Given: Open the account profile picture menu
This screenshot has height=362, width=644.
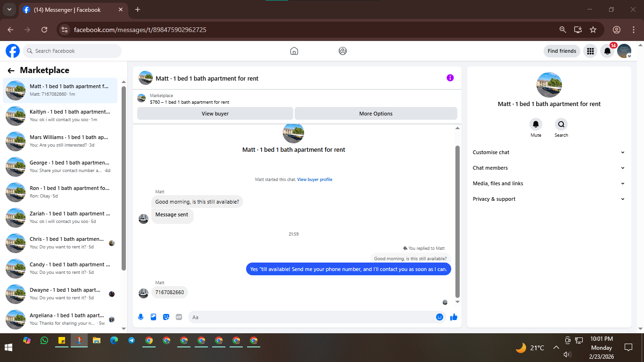Looking at the screenshot, I should [x=624, y=51].
